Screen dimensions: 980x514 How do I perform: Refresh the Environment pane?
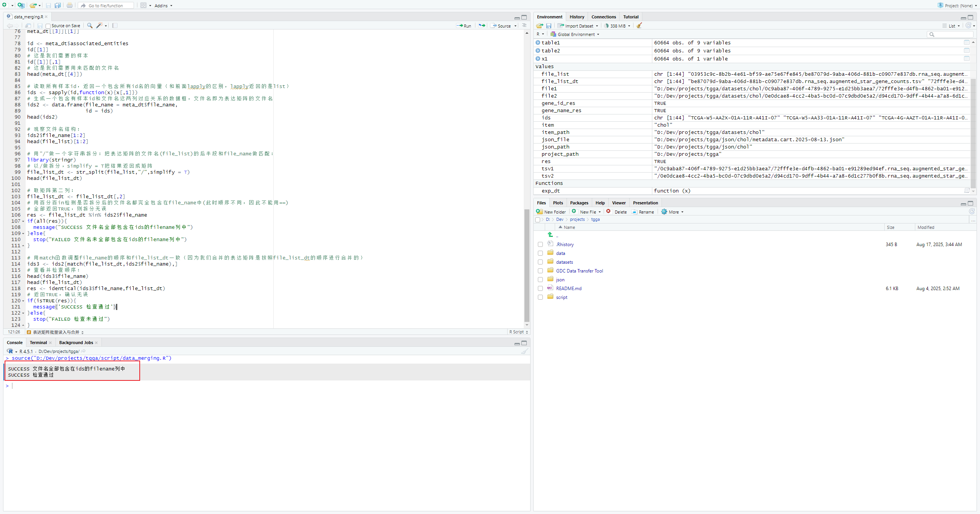968,26
